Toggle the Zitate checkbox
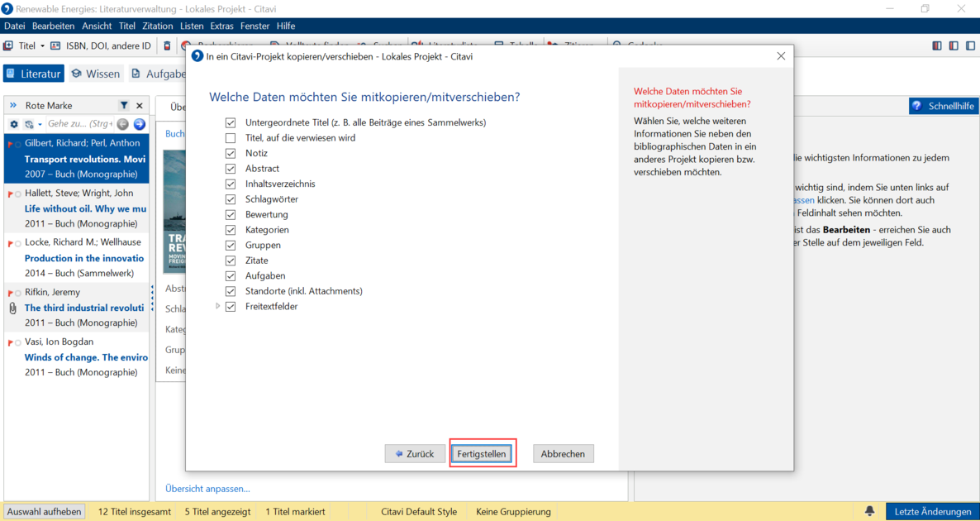This screenshot has height=521, width=980. coord(231,260)
